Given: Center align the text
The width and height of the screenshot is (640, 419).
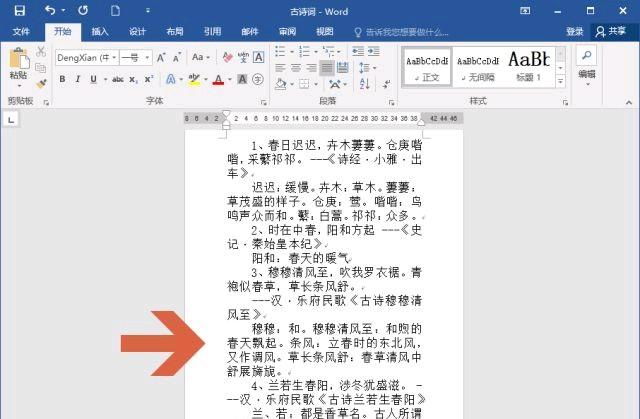Looking at the screenshot, I should click(x=296, y=67).
